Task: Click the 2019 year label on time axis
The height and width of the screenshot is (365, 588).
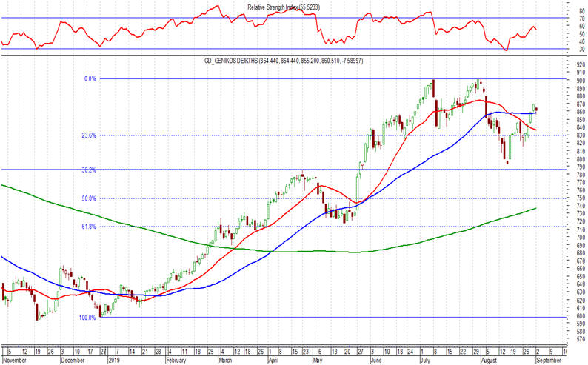Action: pyautogui.click(x=113, y=360)
